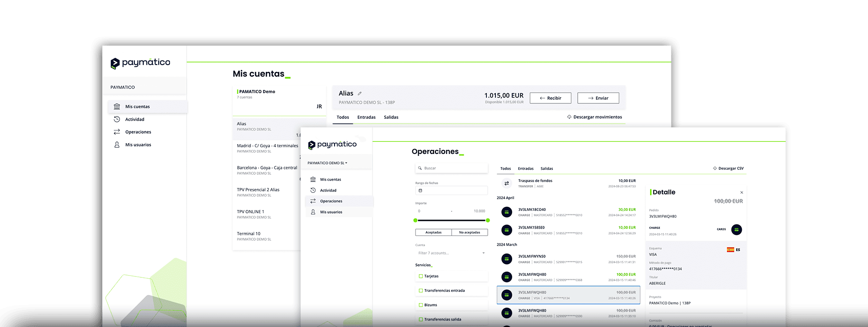The height and width of the screenshot is (327, 868).
Task: Click the Buscar search field
Action: [452, 168]
